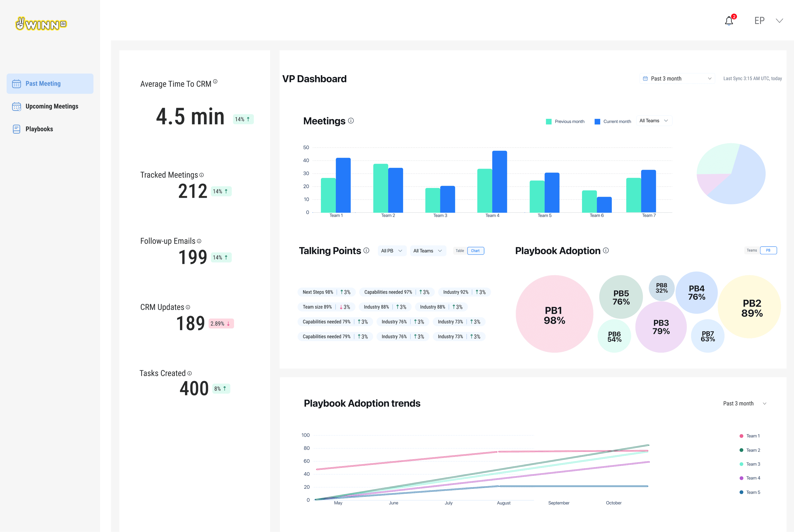Viewport: 794px width, 532px height.
Task: Click the Next Steps 98% talking point
Action: tap(318, 292)
